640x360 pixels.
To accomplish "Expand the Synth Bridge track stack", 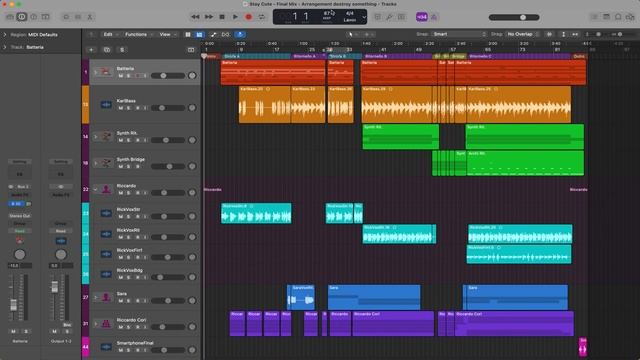I will click(x=96, y=163).
